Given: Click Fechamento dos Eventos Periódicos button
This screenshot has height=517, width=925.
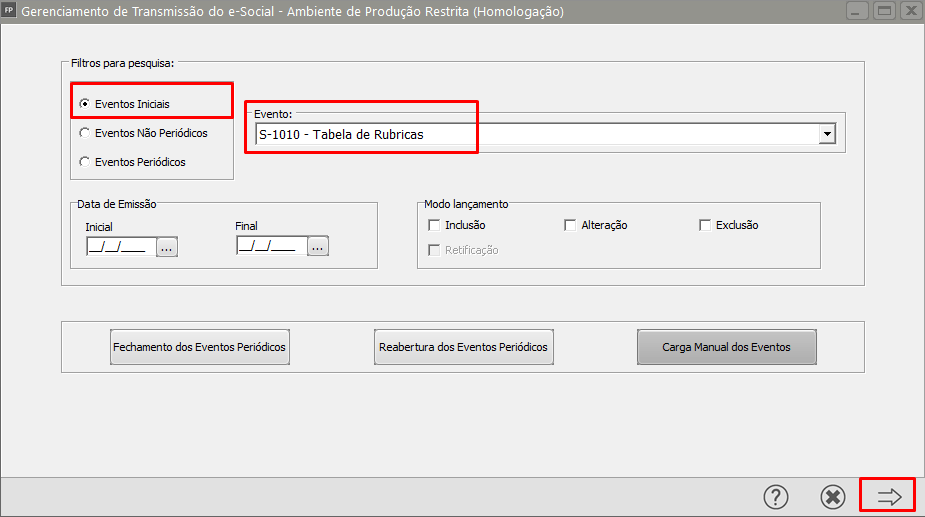Looking at the screenshot, I should click(199, 347).
